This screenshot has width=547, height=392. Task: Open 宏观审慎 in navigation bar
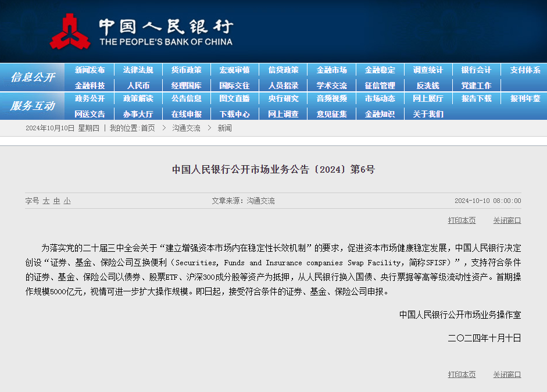click(x=235, y=70)
